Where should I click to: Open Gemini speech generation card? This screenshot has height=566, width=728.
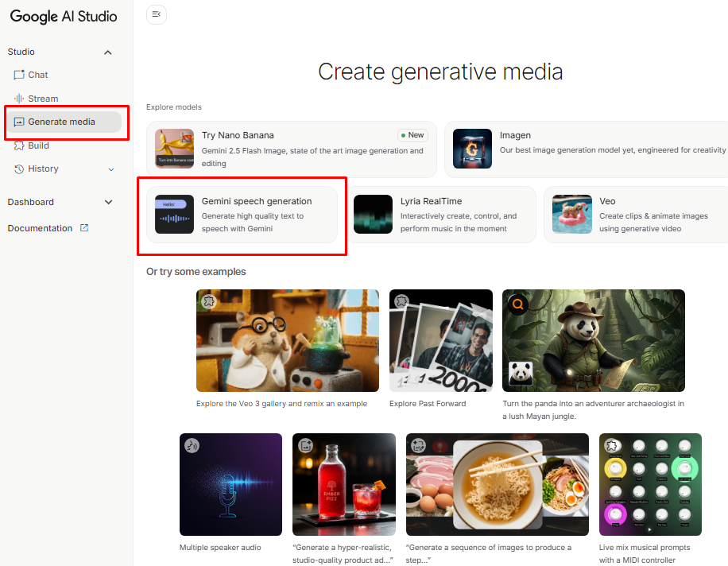(x=242, y=215)
